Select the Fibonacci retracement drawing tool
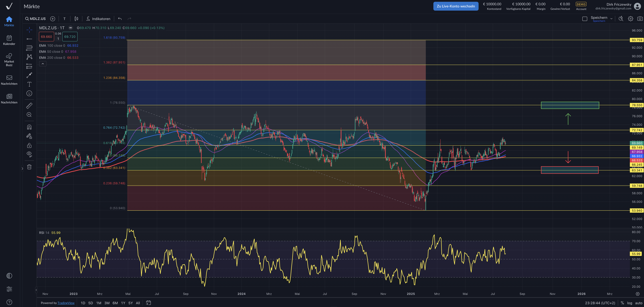644x307 pixels. pos(29,48)
